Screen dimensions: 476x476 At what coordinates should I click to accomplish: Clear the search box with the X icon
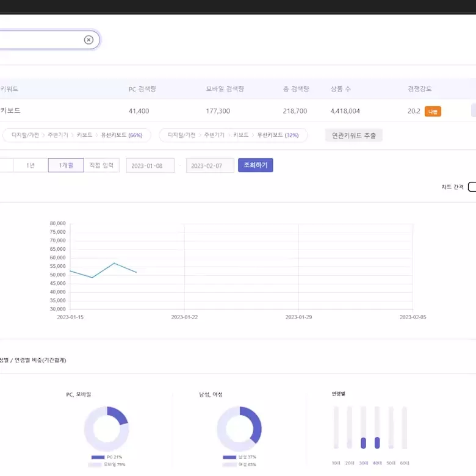point(88,40)
